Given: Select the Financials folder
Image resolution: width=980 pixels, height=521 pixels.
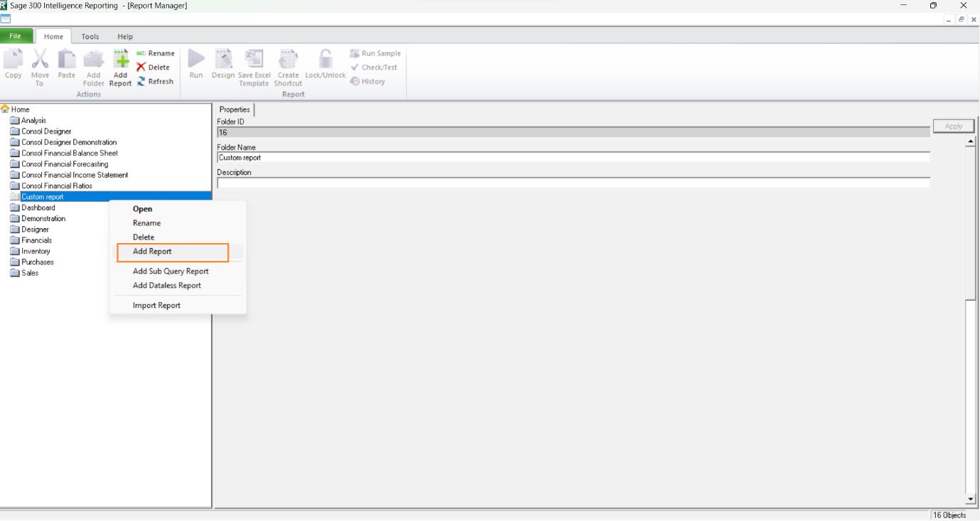Looking at the screenshot, I should pyautogui.click(x=36, y=240).
